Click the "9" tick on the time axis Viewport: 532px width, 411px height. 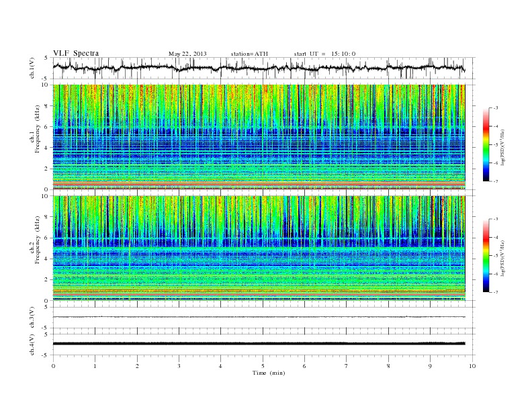(430, 366)
